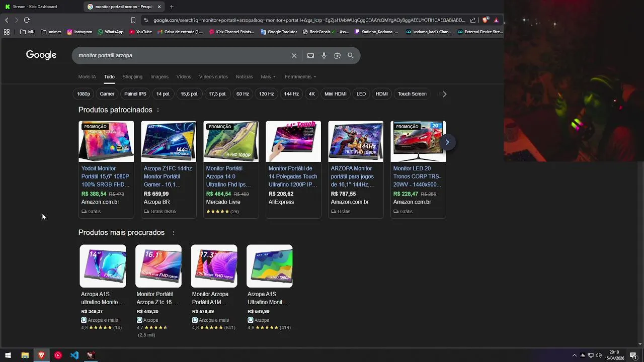Clear the Google search box with X
This screenshot has height=362, width=644.
coord(294,56)
